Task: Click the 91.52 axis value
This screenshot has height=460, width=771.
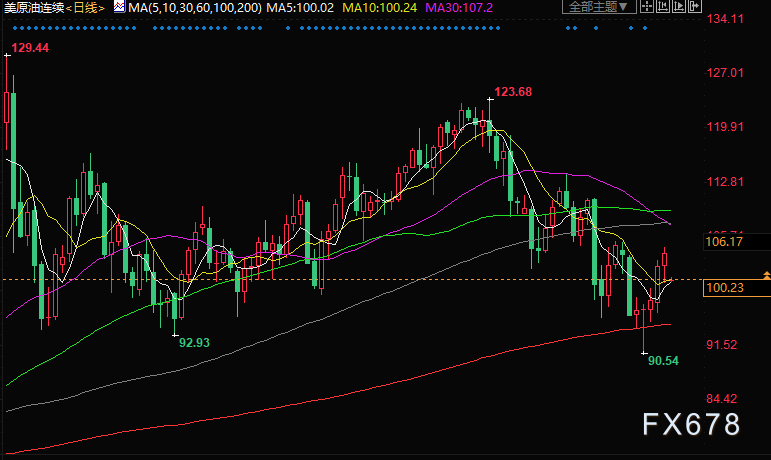Action: pyautogui.click(x=722, y=345)
